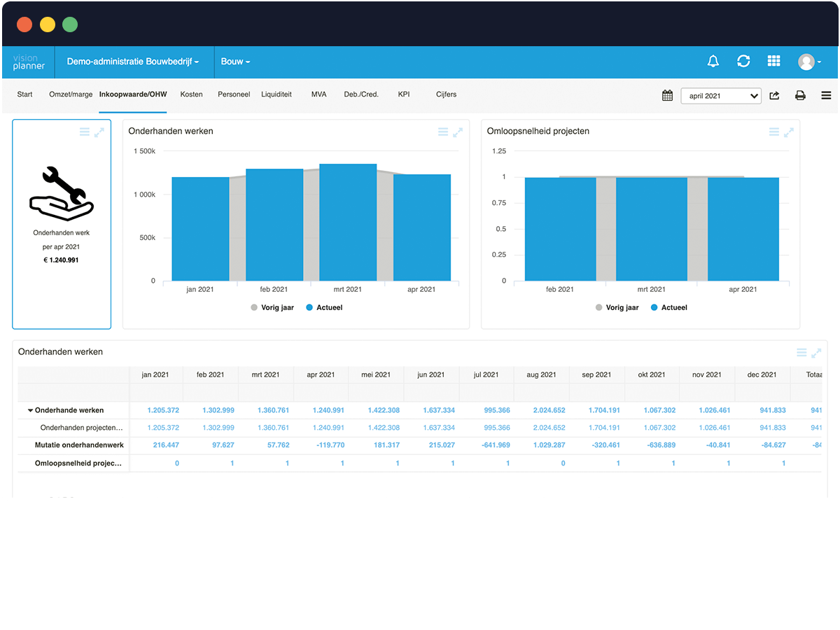The height and width of the screenshot is (630, 840).
Task: Open menu of the wrench tile
Action: pyautogui.click(x=85, y=132)
